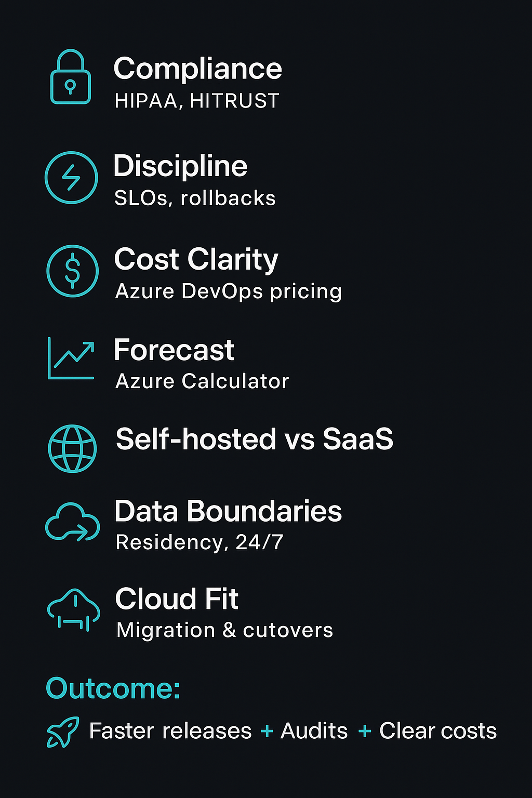
Task: Click the dollar sign Cost Clarity icon
Action: click(x=72, y=271)
